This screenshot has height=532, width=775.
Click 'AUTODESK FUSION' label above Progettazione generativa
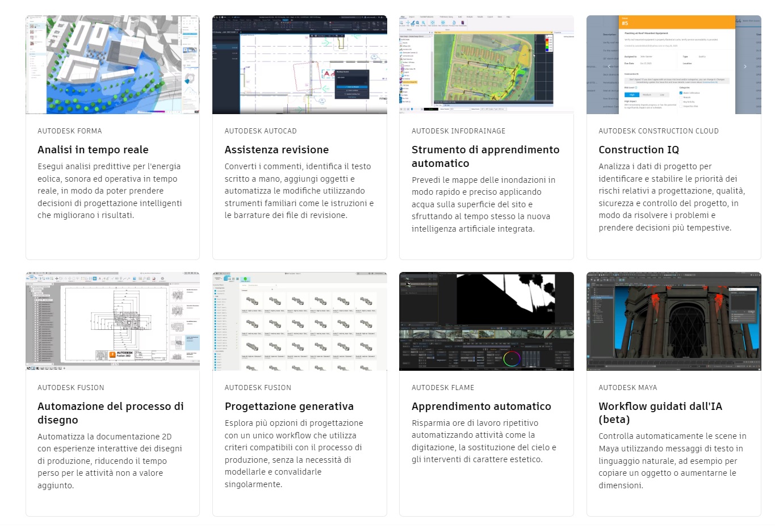[258, 388]
